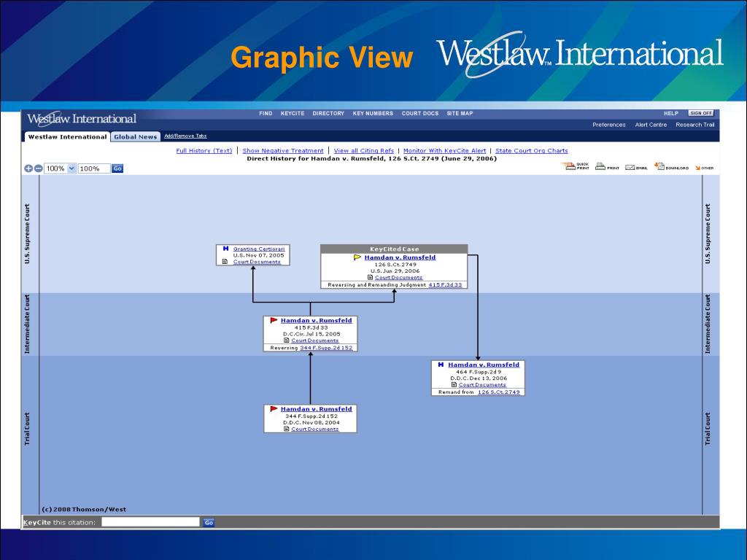Click the 415 F.3d 33 citation link
The image size is (747, 560).
click(x=445, y=285)
